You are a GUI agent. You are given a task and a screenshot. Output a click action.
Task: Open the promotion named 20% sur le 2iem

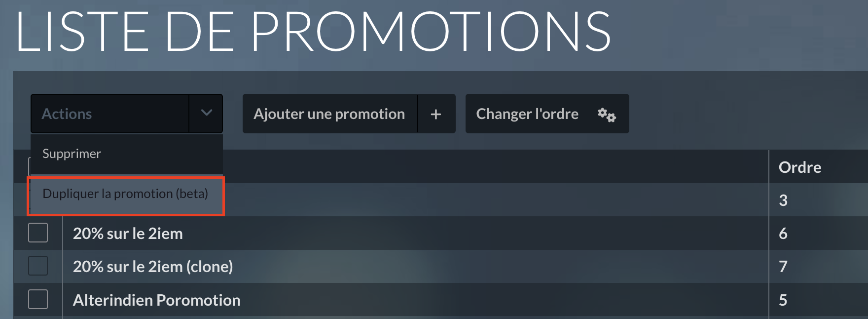(128, 234)
